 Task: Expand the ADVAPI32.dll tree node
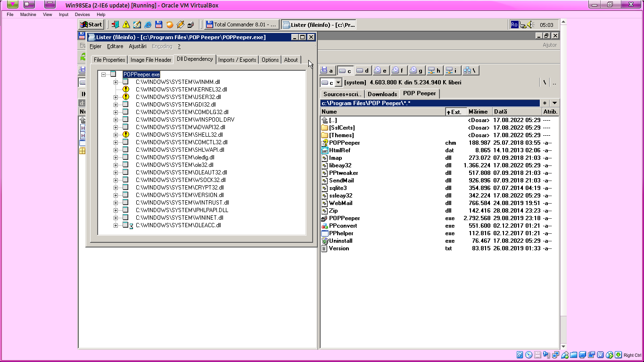[116, 127]
